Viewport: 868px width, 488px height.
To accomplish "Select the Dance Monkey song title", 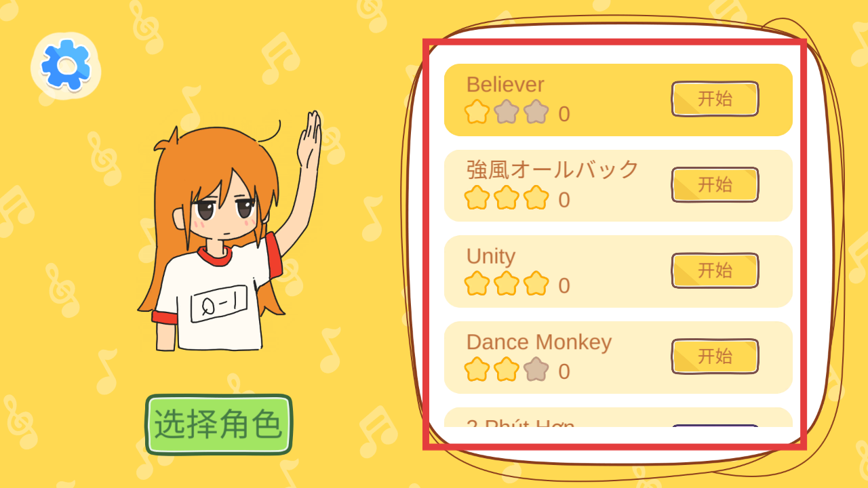I will point(539,342).
